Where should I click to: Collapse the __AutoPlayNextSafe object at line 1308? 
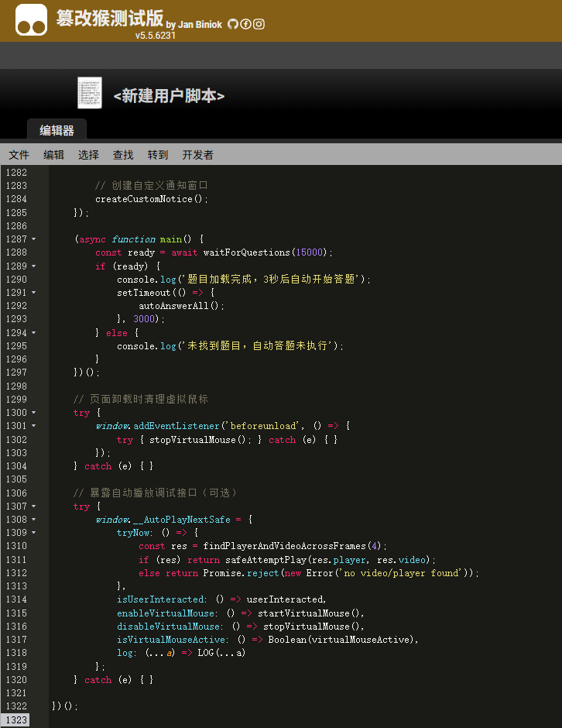coord(34,520)
